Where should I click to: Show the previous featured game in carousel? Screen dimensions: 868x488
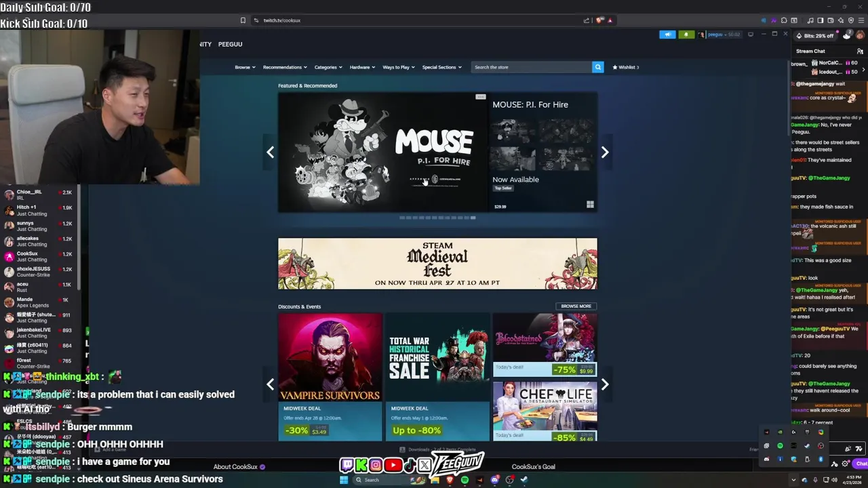[270, 152]
